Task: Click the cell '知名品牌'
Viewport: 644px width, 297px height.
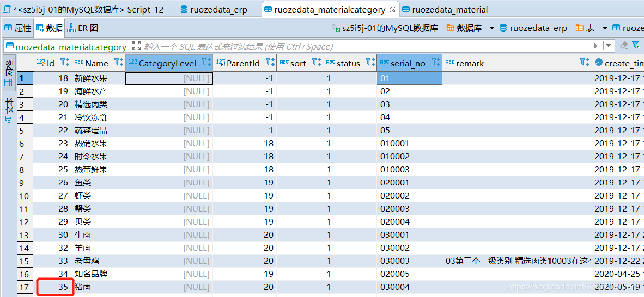Action: click(x=98, y=274)
